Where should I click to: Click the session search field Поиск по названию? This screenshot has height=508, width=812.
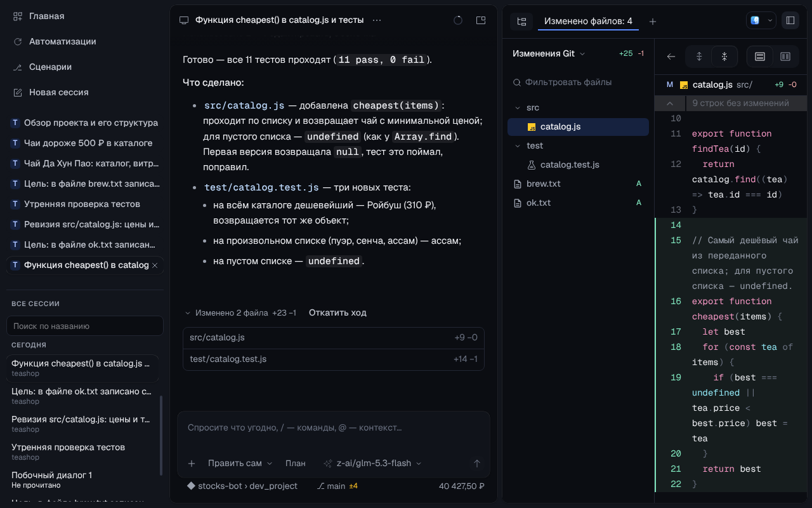click(84, 326)
